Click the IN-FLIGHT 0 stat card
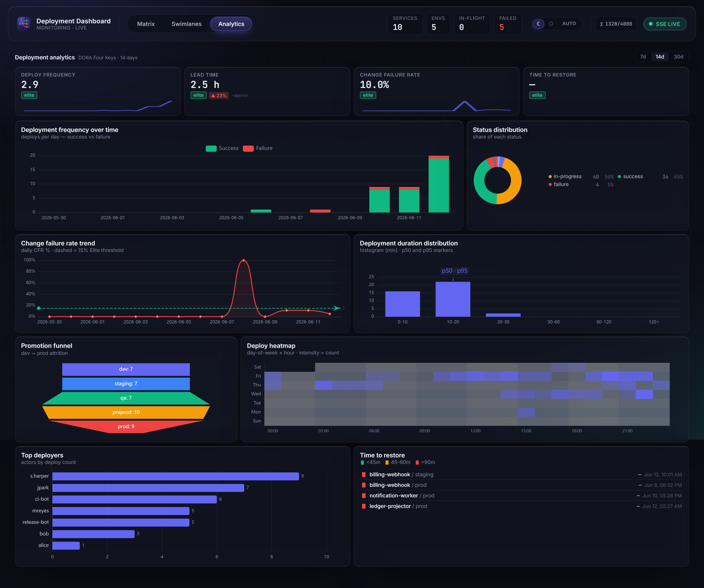704x588 pixels. pos(472,24)
